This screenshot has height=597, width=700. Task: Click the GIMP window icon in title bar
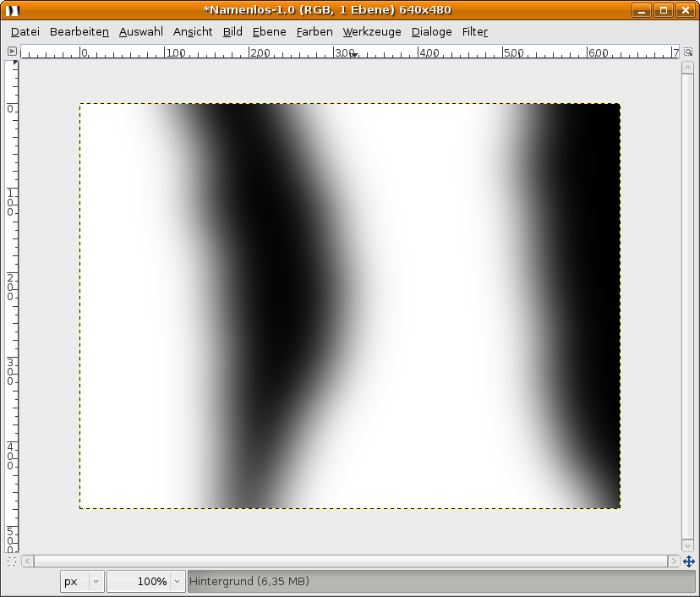coord(13,10)
